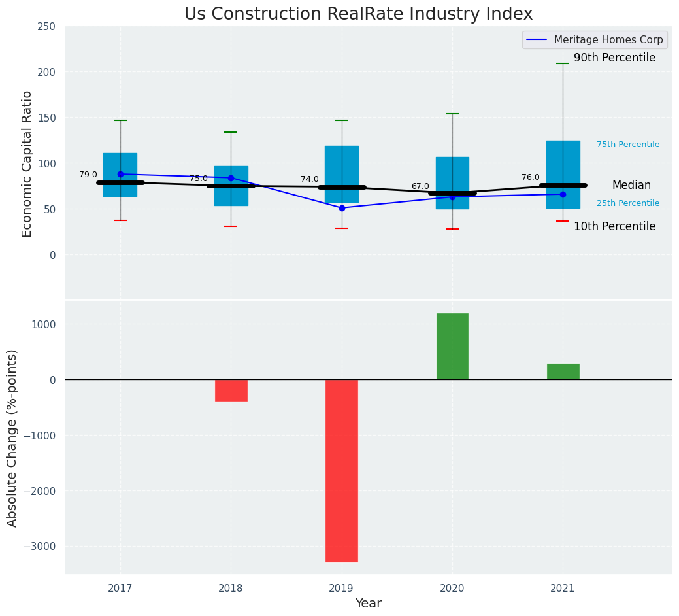The height and width of the screenshot is (616, 679).
Task: Click the 2020 green positive change bar
Action: tap(452, 346)
